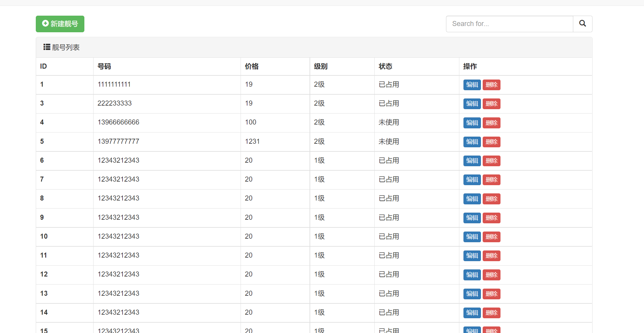
Task: Click the 价格 column header
Action: pos(251,66)
